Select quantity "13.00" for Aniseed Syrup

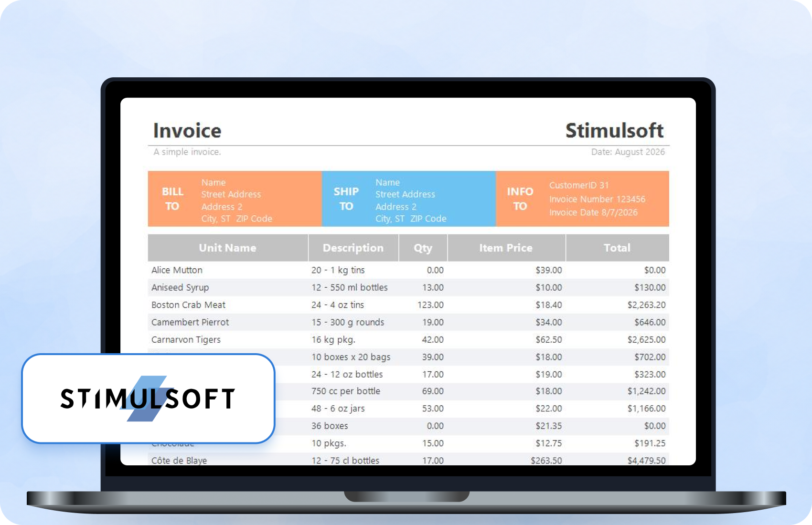click(433, 287)
